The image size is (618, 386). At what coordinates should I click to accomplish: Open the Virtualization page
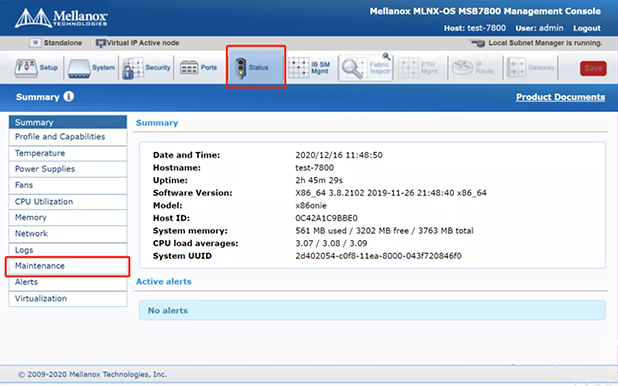[68, 299]
